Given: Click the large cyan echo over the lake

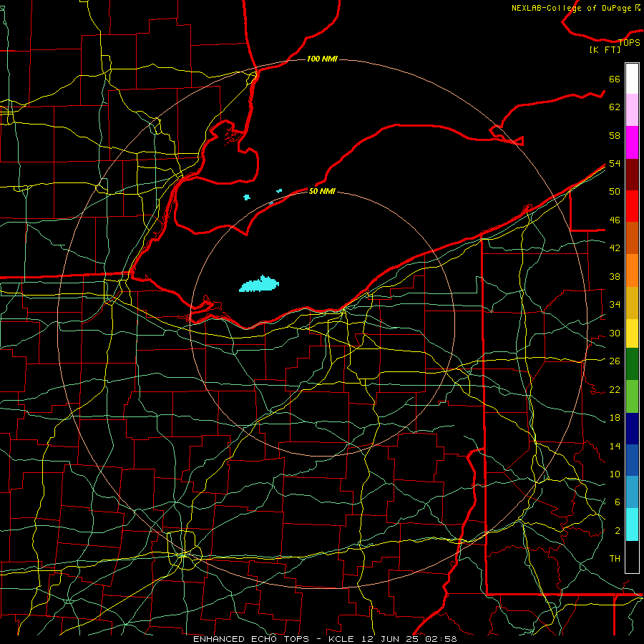Looking at the screenshot, I should 259,284.
